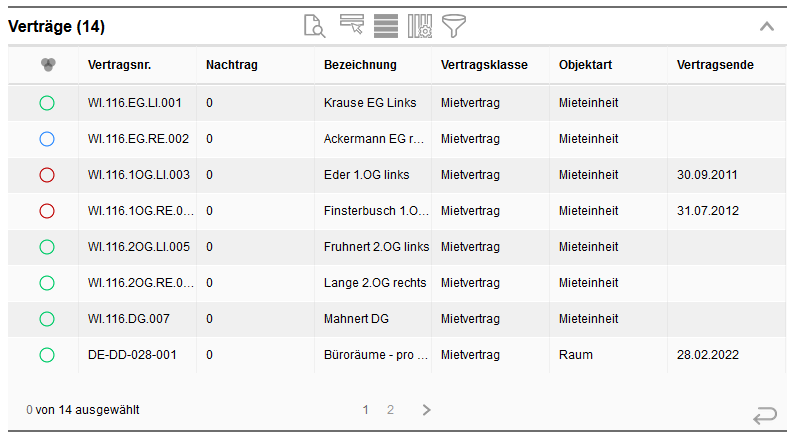Select the red Eder status circle

click(x=47, y=175)
